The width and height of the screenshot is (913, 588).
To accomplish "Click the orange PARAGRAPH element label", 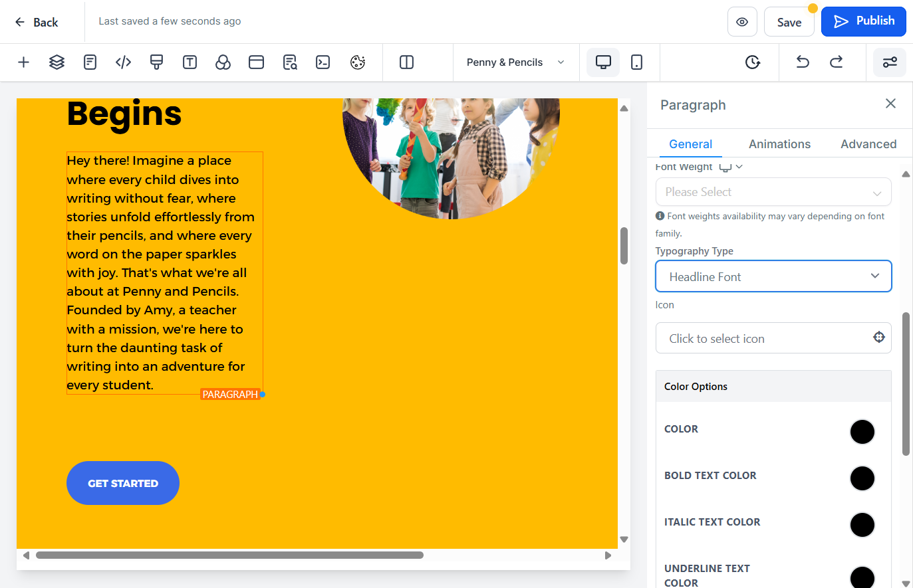I will coord(230,395).
